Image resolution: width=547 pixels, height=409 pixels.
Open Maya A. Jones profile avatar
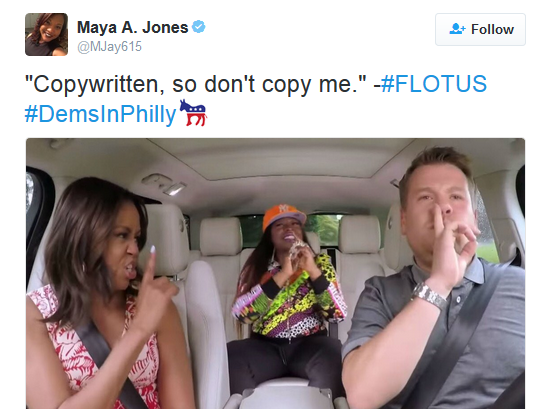point(46,34)
